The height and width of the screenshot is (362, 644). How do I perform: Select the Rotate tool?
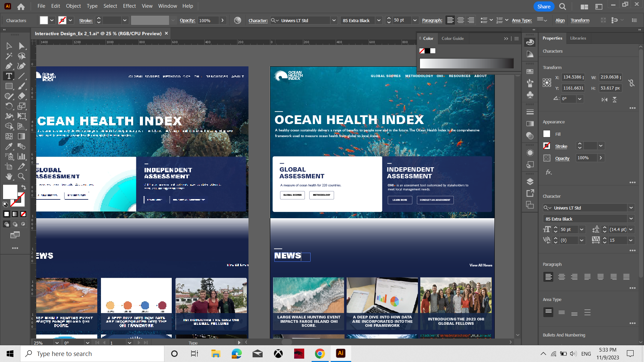(9, 106)
